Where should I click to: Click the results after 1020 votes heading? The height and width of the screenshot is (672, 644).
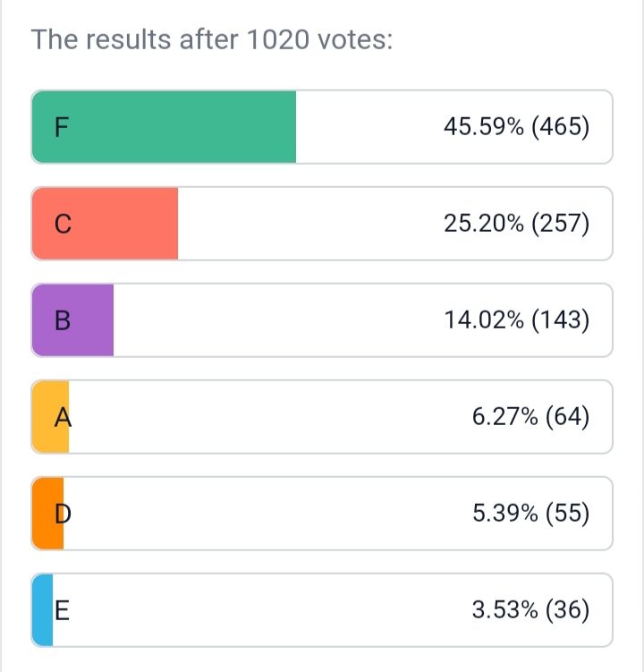pos(212,40)
